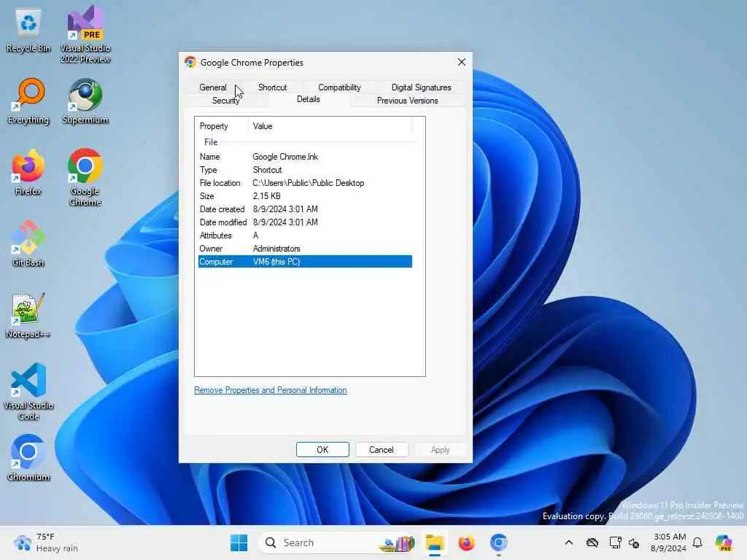The image size is (747, 560).
Task: Click the search highlight illustration in the search box
Action: click(398, 542)
